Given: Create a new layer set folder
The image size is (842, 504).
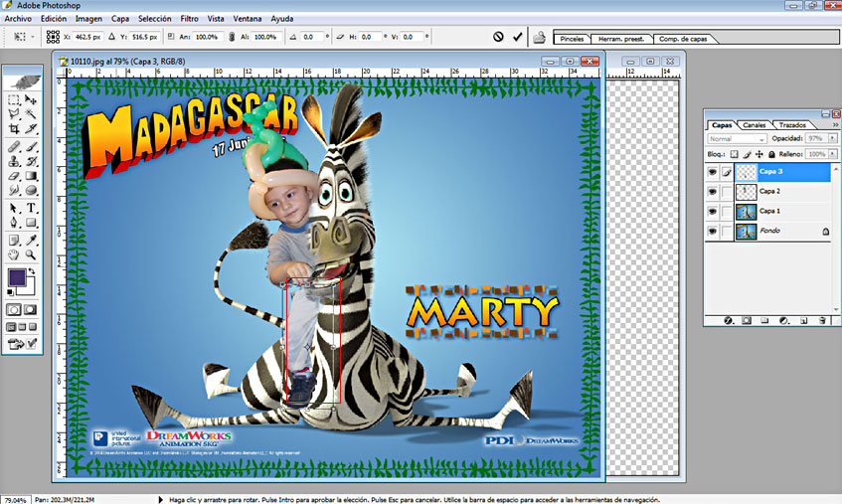Looking at the screenshot, I should (764, 320).
